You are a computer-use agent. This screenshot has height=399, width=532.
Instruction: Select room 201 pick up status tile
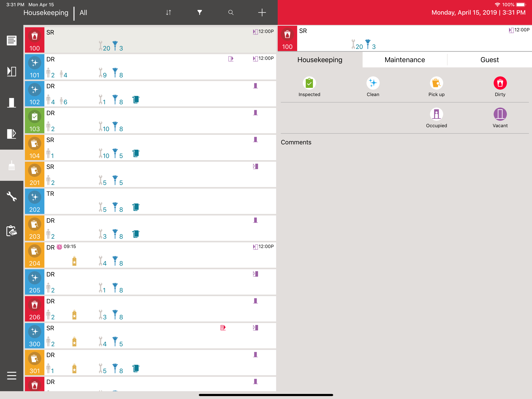(35, 174)
